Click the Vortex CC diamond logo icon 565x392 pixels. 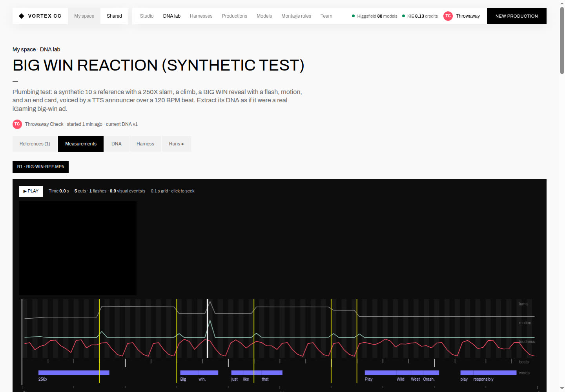coord(22,16)
